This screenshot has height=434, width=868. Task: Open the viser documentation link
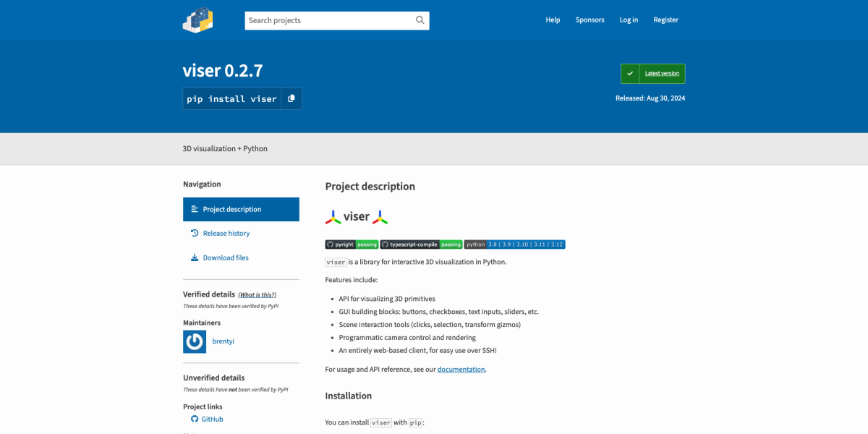click(461, 369)
